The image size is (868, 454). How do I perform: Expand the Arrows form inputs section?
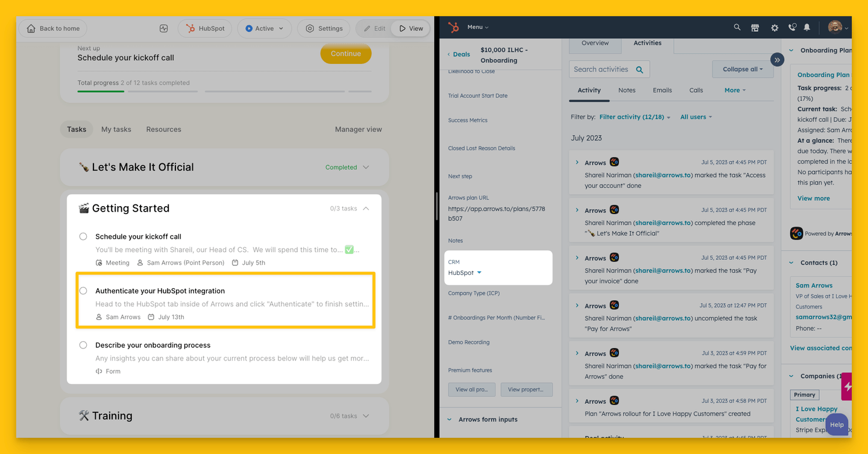(450, 420)
